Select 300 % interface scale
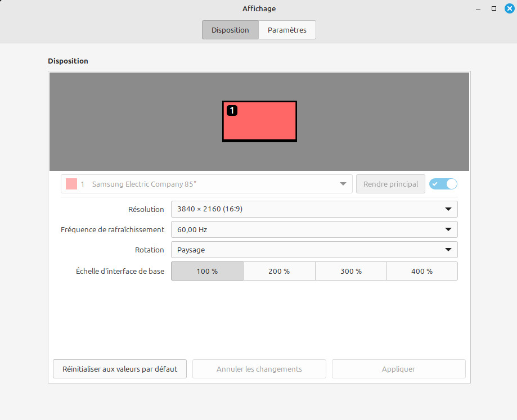Image resolution: width=517 pixels, height=420 pixels. pos(351,271)
